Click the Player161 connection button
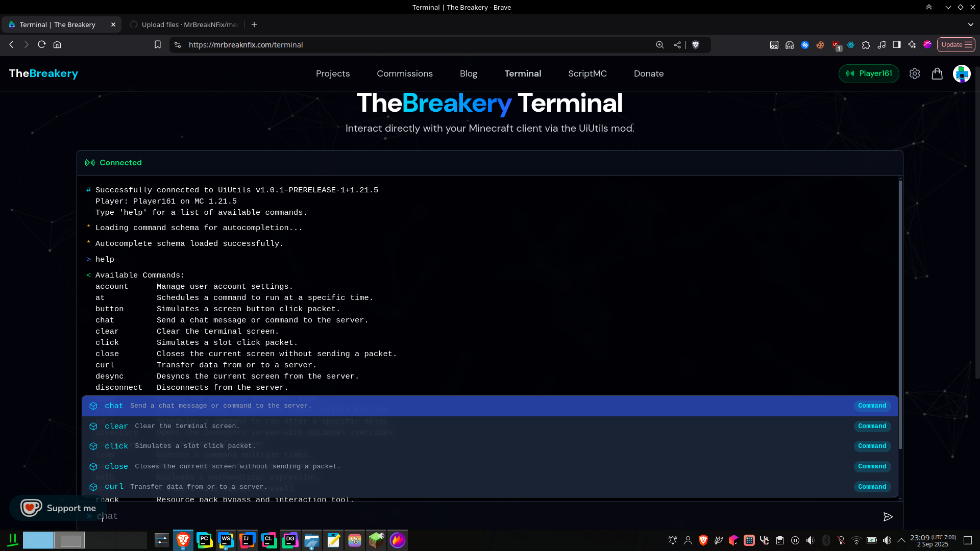This screenshot has width=980, height=551. 869,73
